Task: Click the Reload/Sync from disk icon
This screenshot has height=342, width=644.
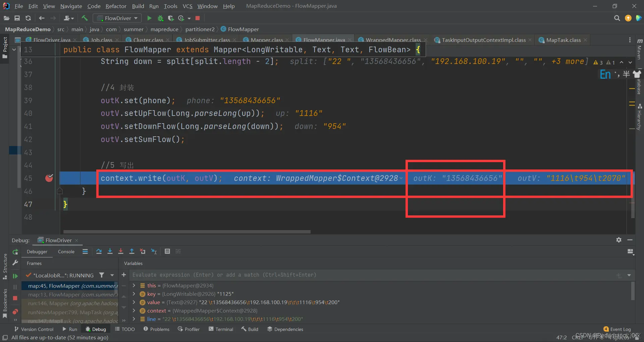Action: click(x=28, y=18)
